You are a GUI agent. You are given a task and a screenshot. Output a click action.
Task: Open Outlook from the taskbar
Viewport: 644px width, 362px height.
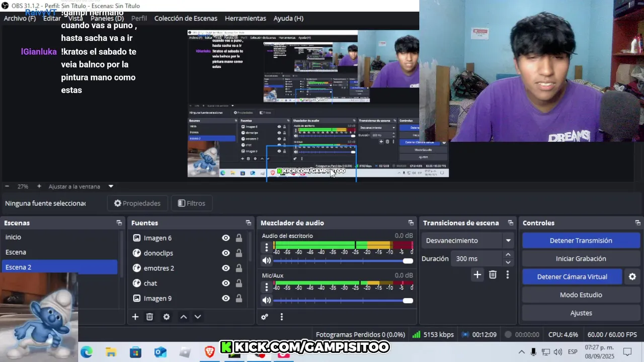[x=160, y=352]
